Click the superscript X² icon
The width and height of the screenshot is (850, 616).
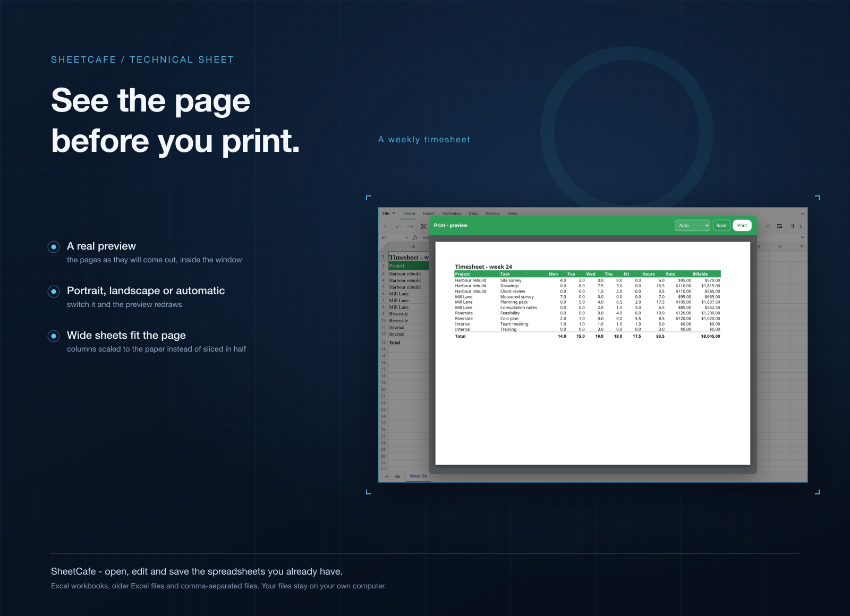click(768, 226)
